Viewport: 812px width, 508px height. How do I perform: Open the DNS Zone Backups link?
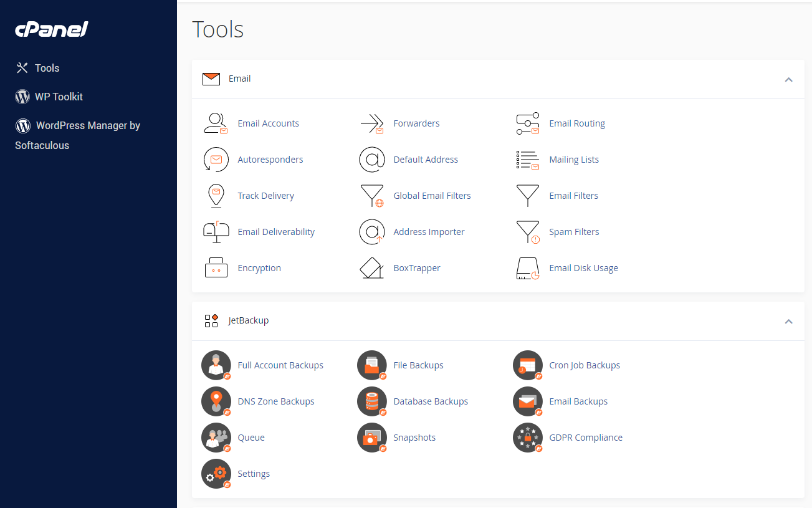(x=276, y=401)
